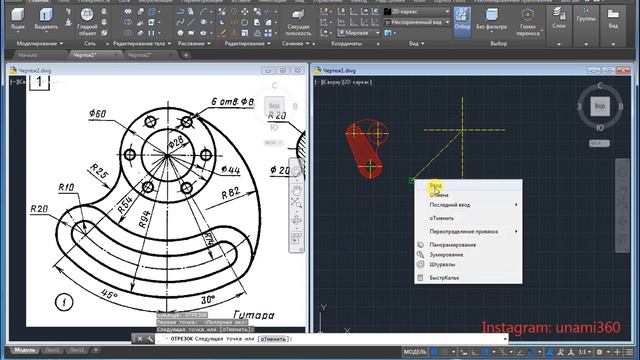
Task: Toggle polar tracking in status bar
Action: 485,352
